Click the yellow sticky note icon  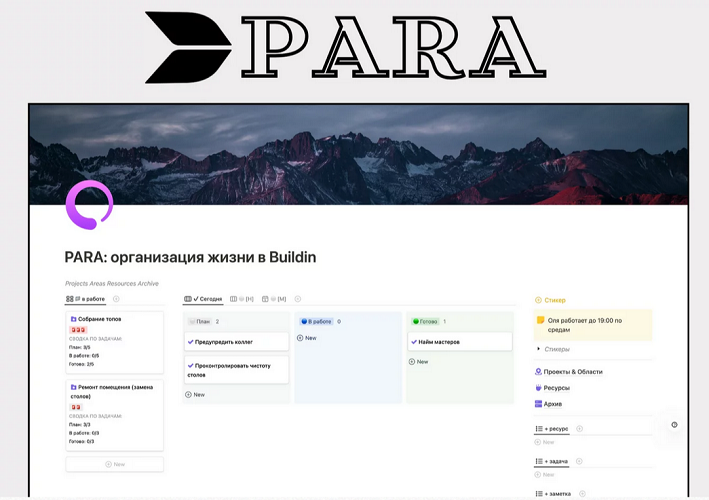pyautogui.click(x=541, y=321)
